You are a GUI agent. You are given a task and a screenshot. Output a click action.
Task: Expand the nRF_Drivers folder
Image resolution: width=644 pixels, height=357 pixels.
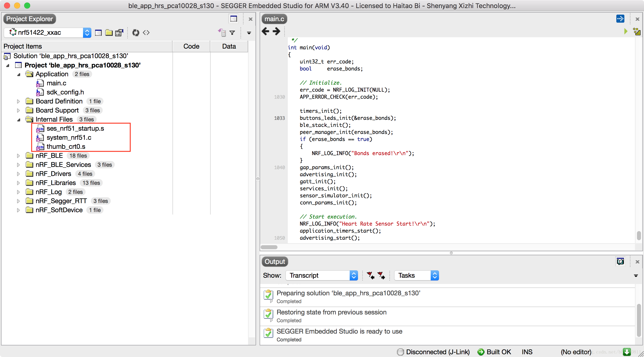18,174
